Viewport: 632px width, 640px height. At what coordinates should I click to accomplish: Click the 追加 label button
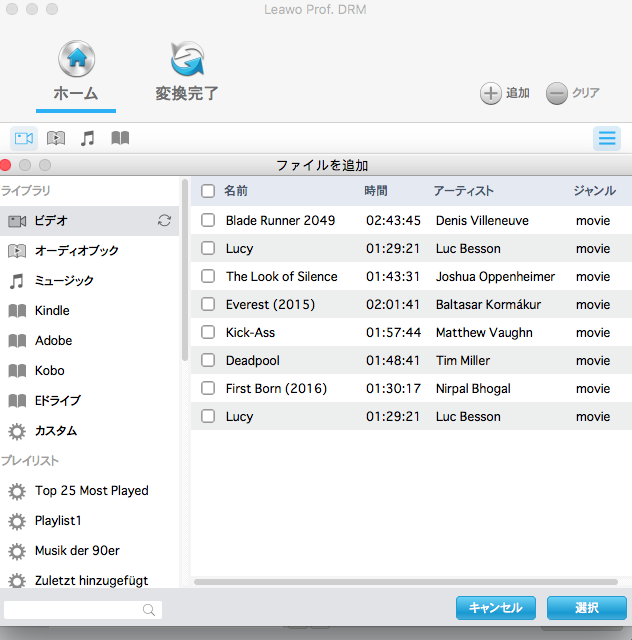click(x=518, y=93)
